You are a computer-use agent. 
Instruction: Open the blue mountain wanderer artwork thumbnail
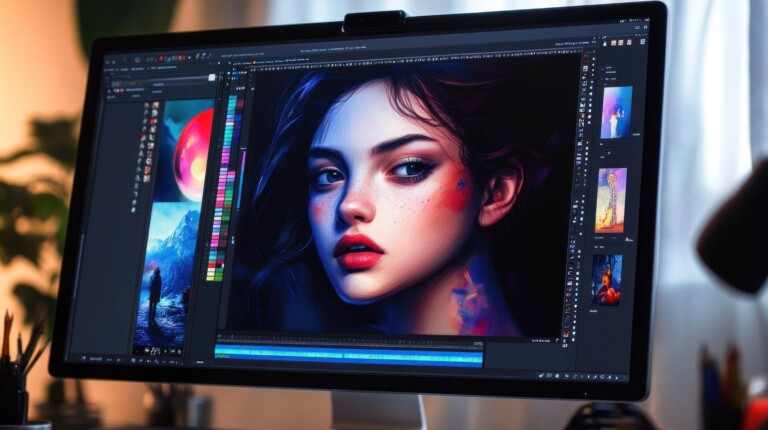pos(167,275)
